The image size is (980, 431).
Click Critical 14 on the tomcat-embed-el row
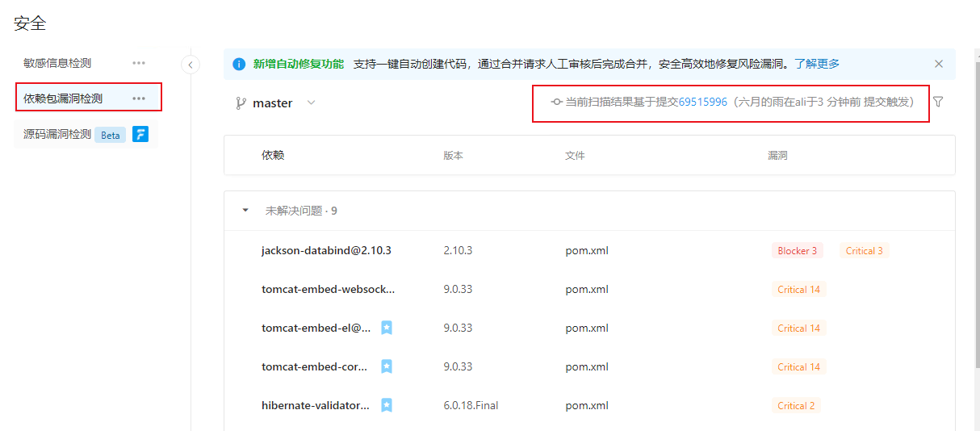(798, 328)
